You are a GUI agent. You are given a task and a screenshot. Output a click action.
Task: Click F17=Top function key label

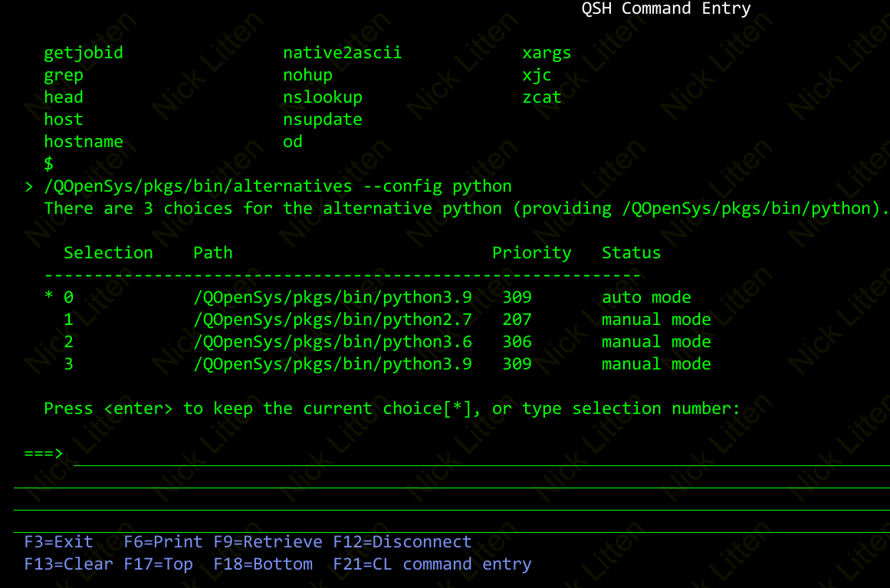159,564
